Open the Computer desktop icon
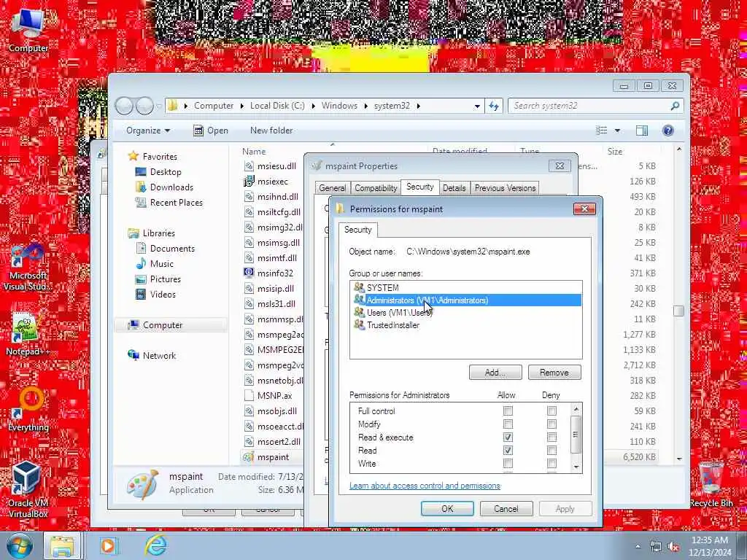747x560 pixels. click(x=28, y=29)
